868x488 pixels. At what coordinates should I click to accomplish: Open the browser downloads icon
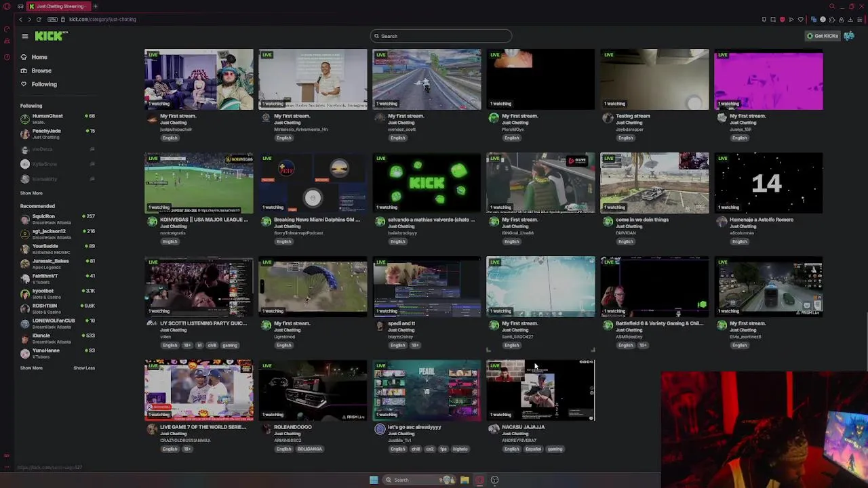(850, 19)
